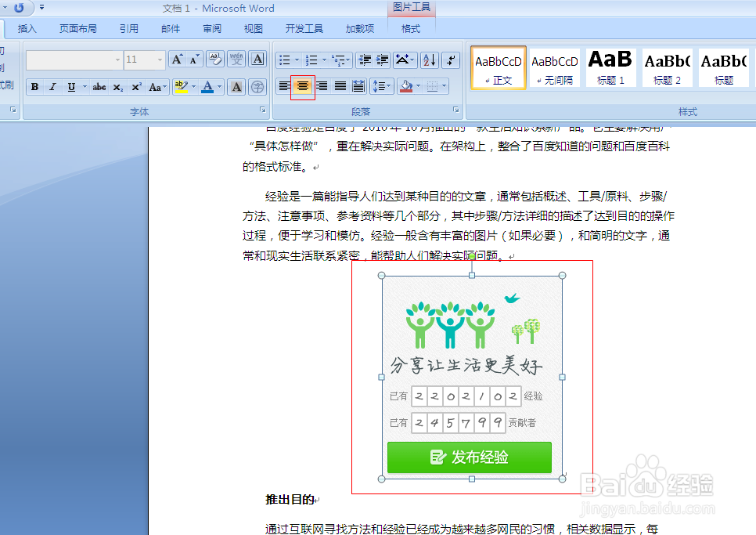Screen dimensions: 756x535
Task: Select the inserted Baidu Jingyan image
Action: (x=470, y=376)
